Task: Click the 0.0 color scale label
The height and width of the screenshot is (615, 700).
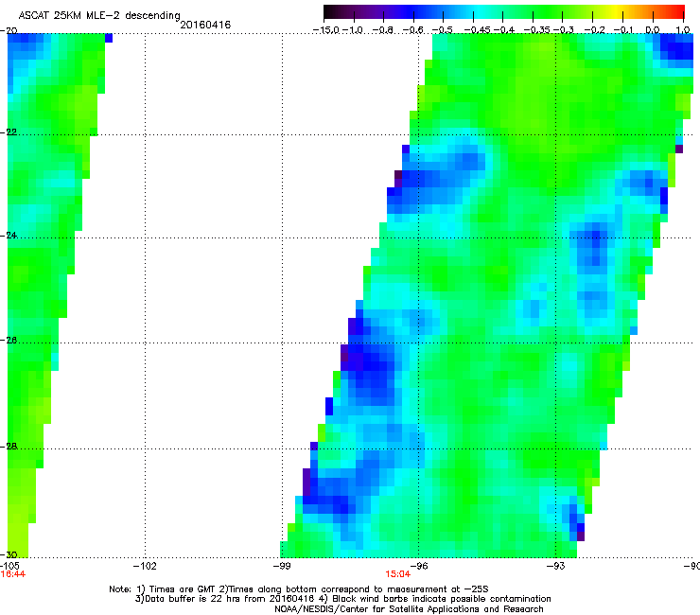Action: (x=653, y=30)
